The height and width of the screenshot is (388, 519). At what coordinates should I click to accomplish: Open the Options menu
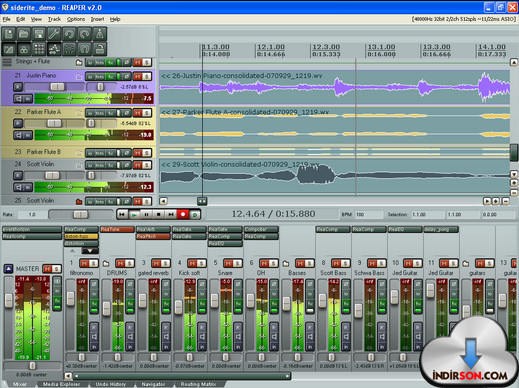tap(76, 19)
